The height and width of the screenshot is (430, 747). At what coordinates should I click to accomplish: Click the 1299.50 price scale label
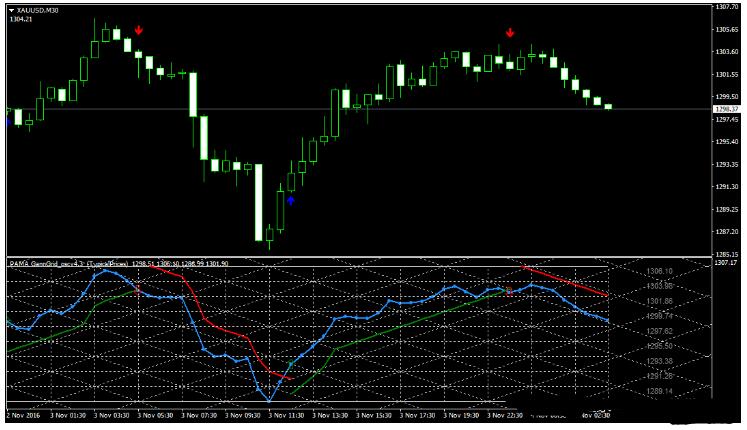coord(727,96)
